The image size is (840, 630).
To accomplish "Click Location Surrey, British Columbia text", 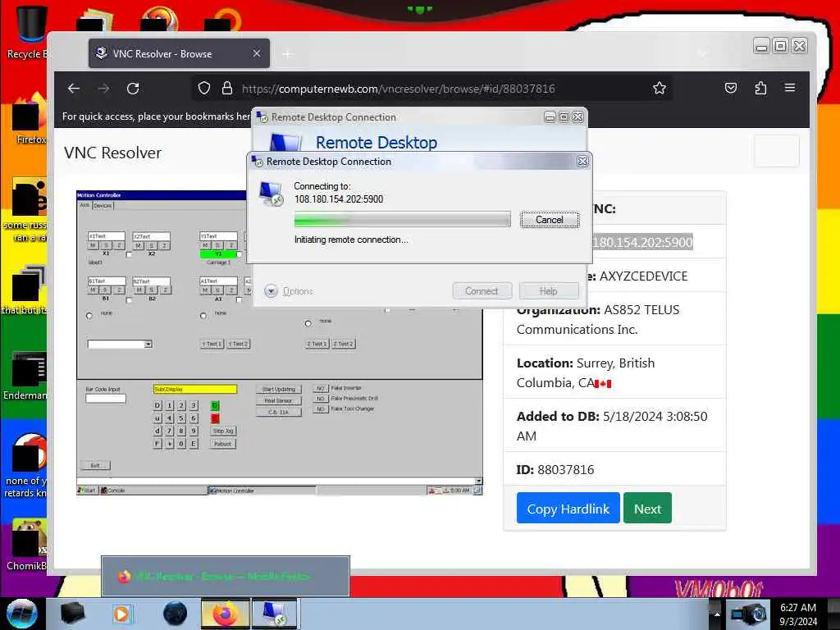I will click(586, 373).
